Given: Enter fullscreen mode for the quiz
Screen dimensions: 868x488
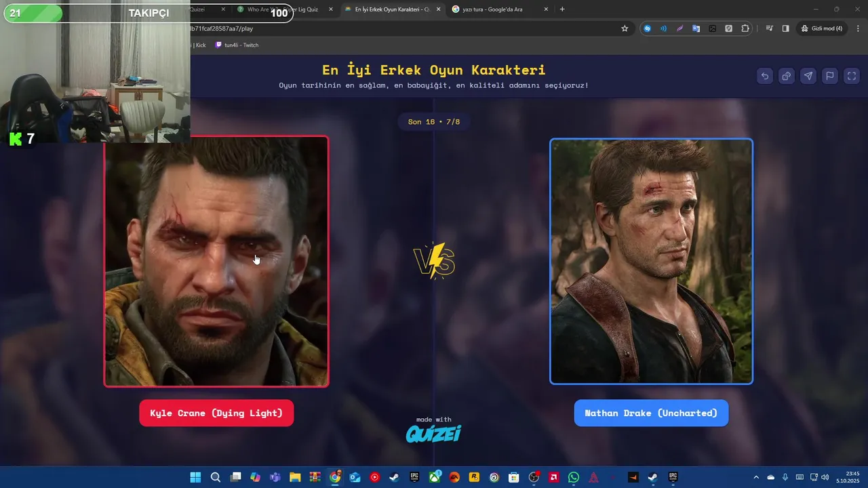Looking at the screenshot, I should click(852, 76).
